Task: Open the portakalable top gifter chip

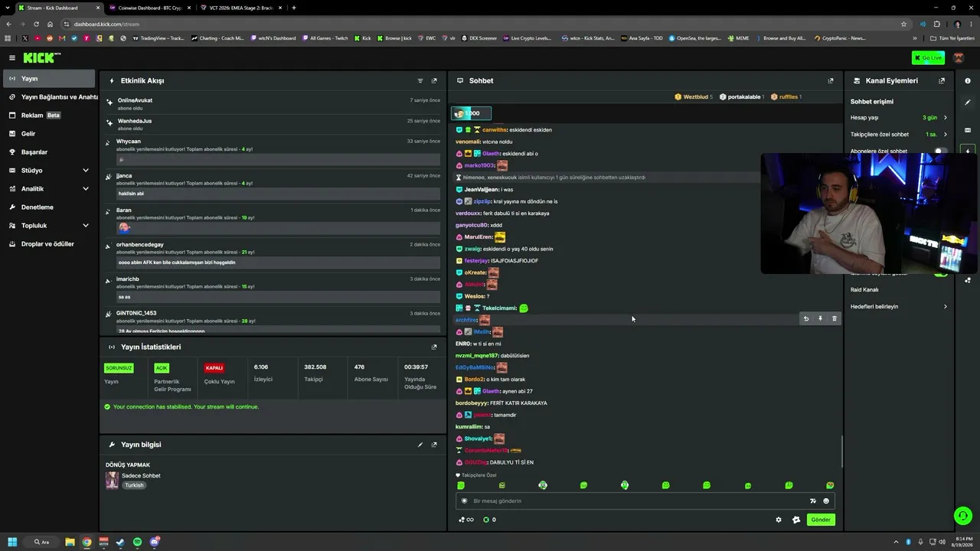Action: 742,97
